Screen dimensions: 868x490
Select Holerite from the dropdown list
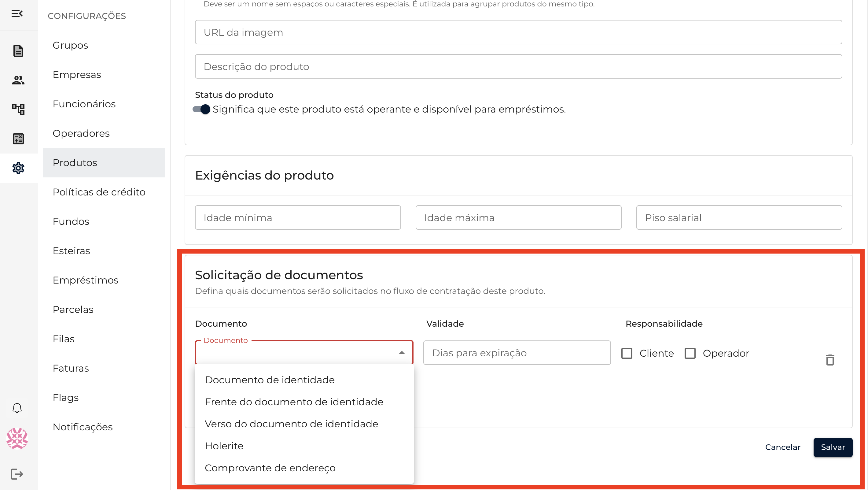pyautogui.click(x=224, y=446)
